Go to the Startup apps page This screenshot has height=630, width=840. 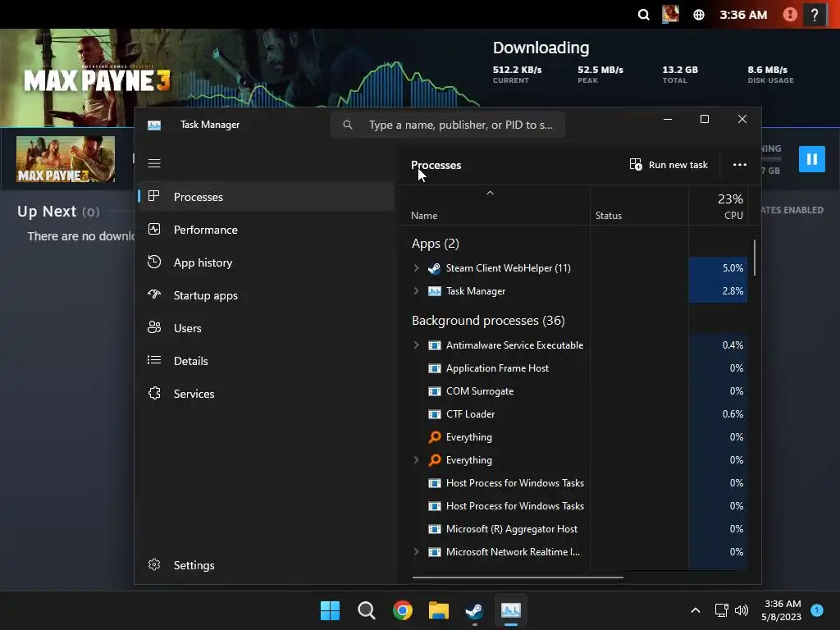pyautogui.click(x=267, y=295)
